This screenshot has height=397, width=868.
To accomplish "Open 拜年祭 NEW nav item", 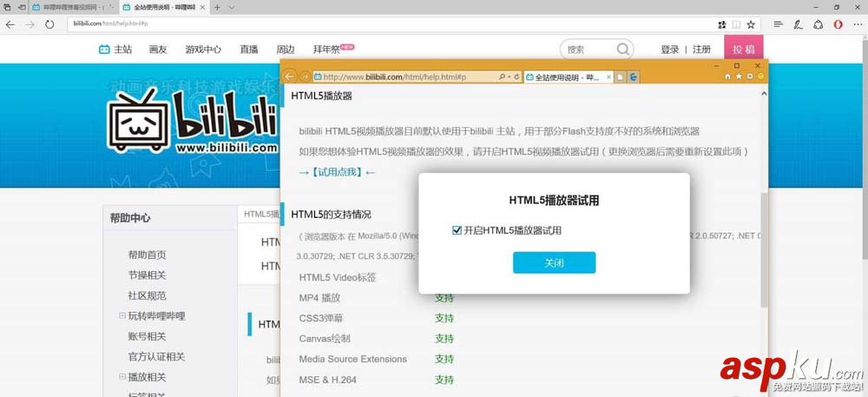I will click(x=333, y=49).
